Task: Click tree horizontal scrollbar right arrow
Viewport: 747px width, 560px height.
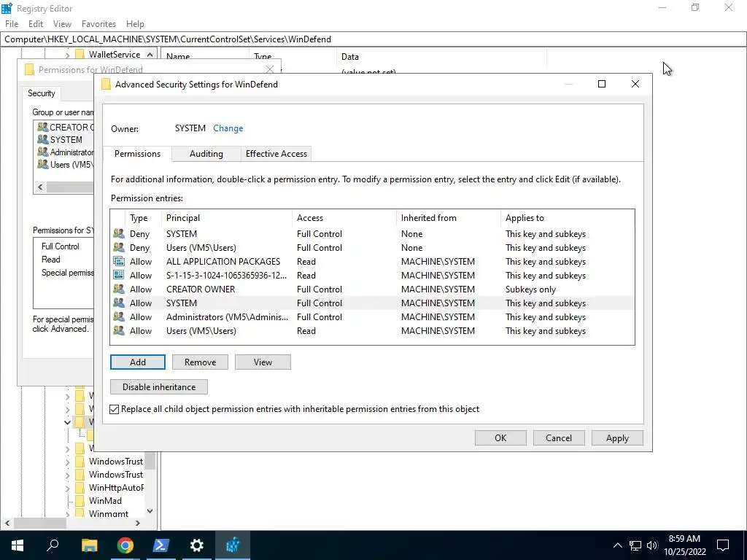Action: coord(138,523)
